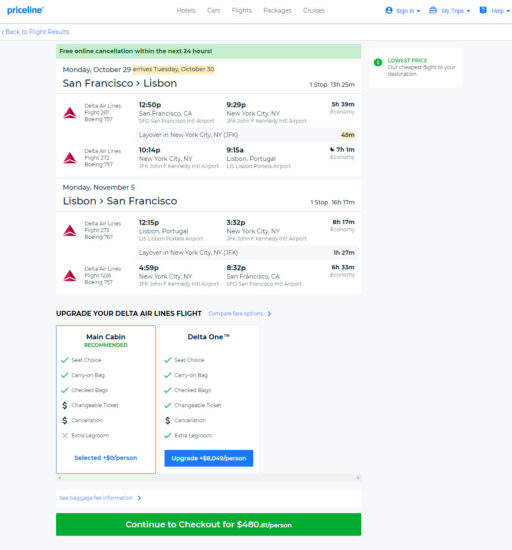This screenshot has height=550, width=512.
Task: Click Delta logo for Flight 1226
Action: point(70,275)
